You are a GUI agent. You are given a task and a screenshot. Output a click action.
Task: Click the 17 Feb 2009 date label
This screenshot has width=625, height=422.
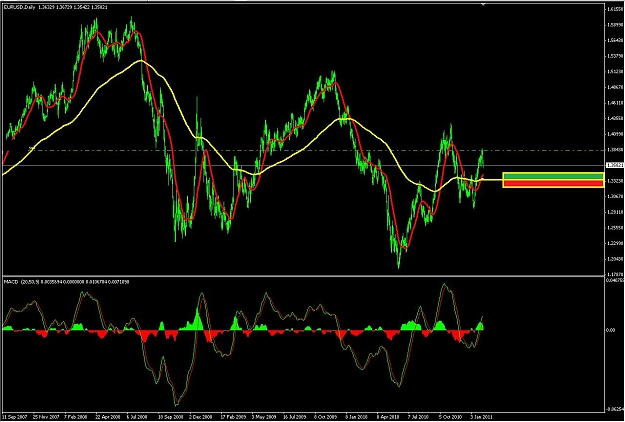[x=234, y=416]
